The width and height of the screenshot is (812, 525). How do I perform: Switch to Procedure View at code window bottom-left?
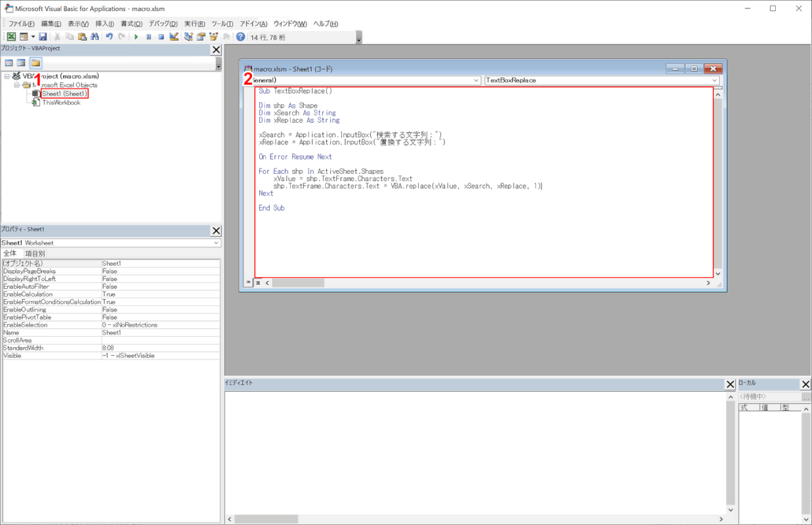249,283
